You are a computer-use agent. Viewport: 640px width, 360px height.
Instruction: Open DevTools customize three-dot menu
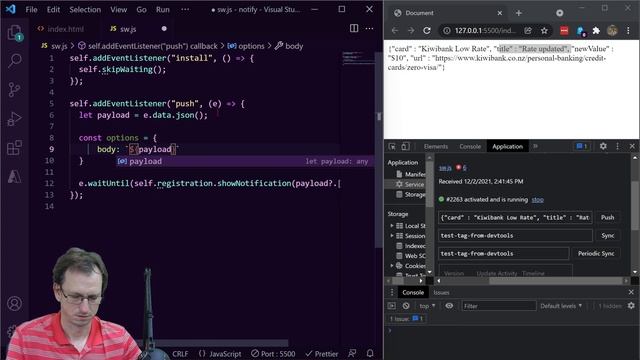point(618,146)
